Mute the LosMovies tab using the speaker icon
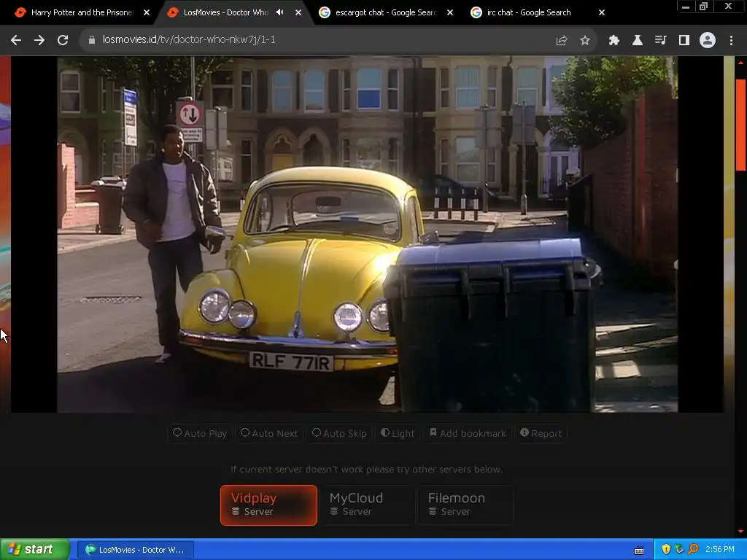 click(280, 12)
